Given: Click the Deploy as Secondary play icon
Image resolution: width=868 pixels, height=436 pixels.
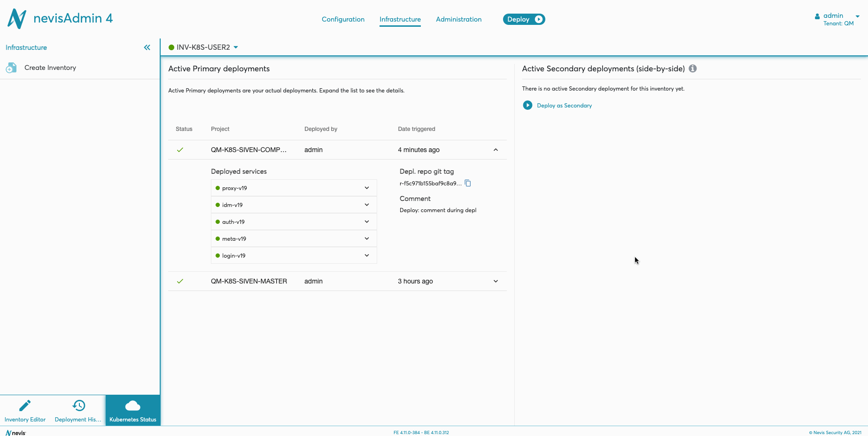Looking at the screenshot, I should click(527, 106).
